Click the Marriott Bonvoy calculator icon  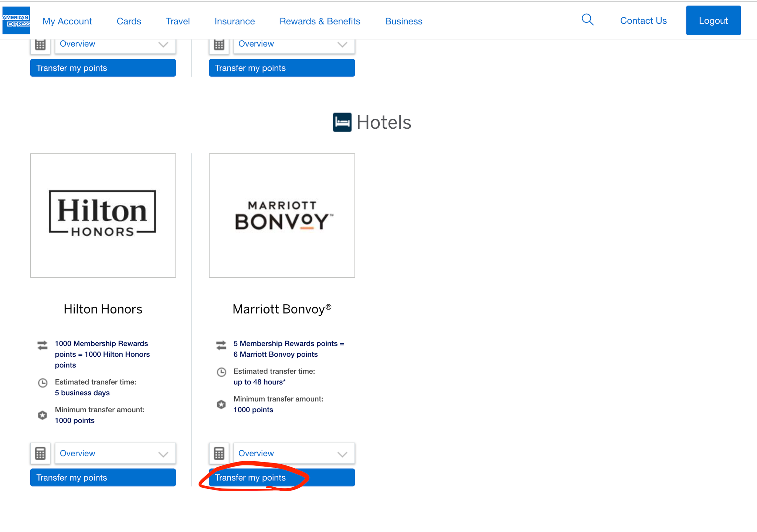[x=219, y=453]
